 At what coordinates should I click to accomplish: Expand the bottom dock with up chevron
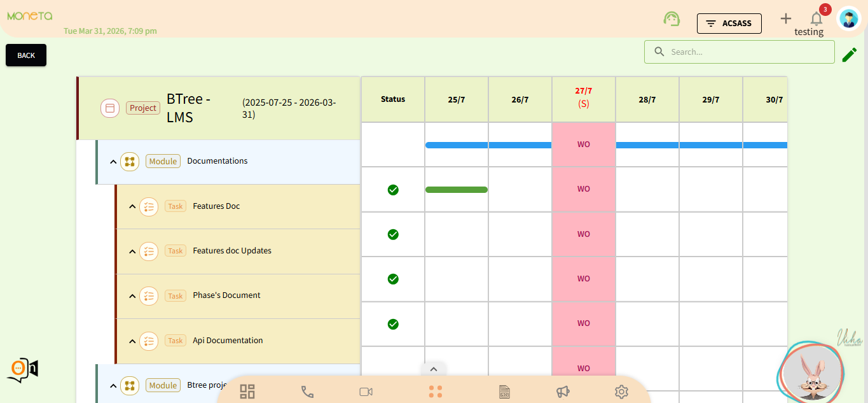coord(433,369)
